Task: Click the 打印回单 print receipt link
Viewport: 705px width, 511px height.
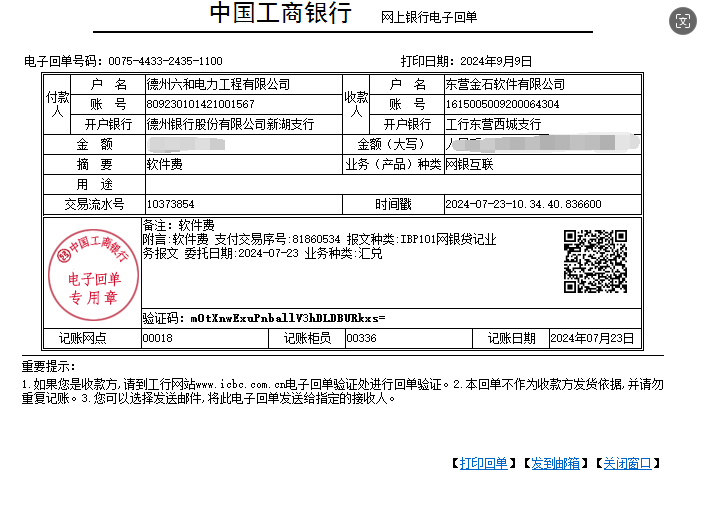Action: 483,463
